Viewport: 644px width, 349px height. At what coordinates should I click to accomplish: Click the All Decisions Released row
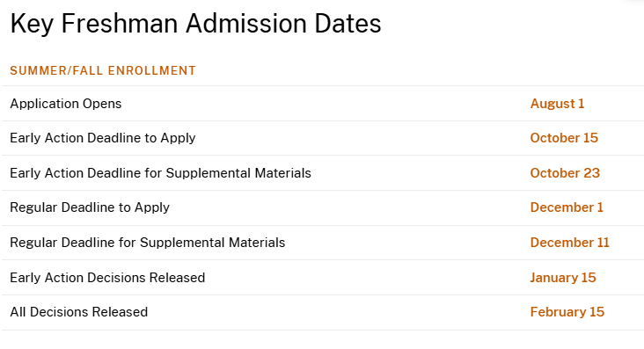[x=322, y=312]
